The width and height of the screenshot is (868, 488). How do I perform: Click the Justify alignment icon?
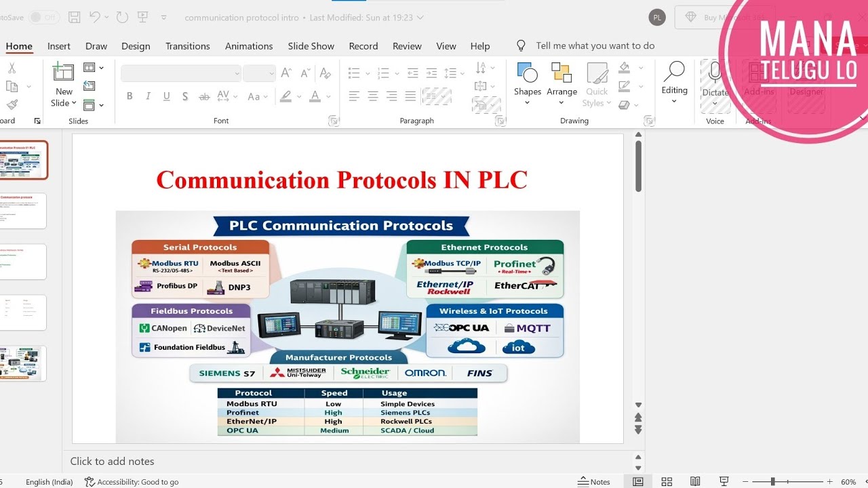[410, 96]
